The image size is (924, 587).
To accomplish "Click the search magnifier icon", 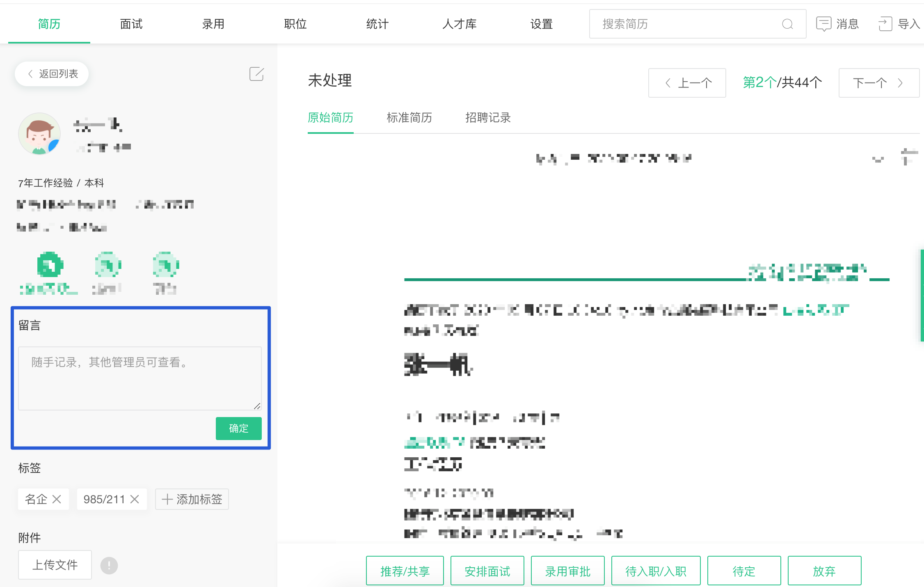I will (x=787, y=24).
